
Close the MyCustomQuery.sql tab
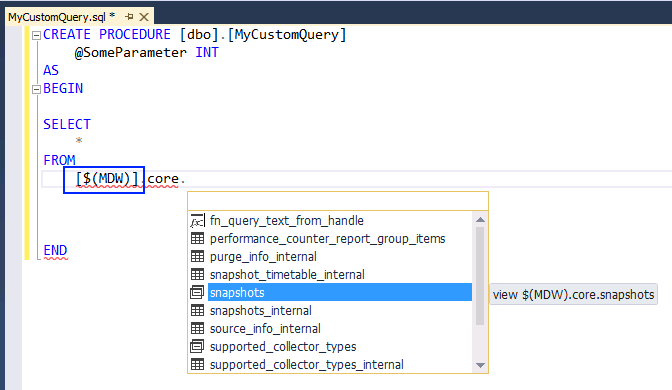[x=144, y=17]
